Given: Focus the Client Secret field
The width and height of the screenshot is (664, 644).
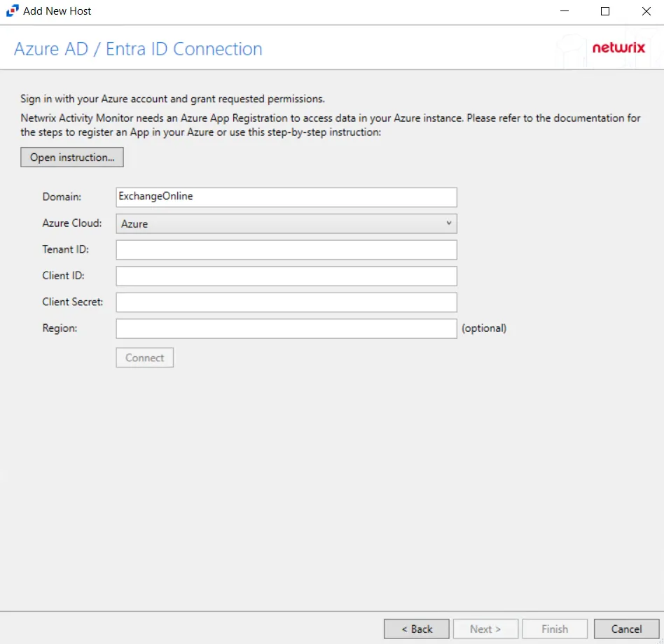Looking at the screenshot, I should pyautogui.click(x=286, y=302).
